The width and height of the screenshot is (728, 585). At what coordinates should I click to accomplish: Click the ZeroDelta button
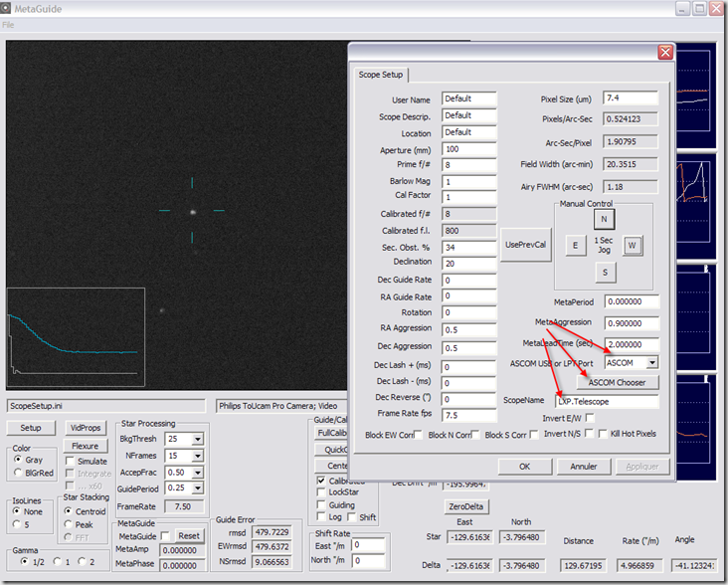click(466, 506)
